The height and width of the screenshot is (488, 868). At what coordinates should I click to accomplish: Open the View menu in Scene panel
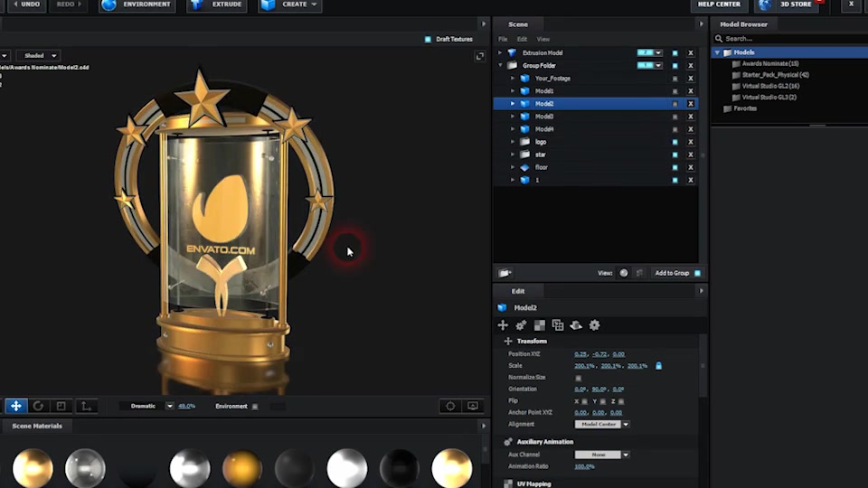(543, 39)
